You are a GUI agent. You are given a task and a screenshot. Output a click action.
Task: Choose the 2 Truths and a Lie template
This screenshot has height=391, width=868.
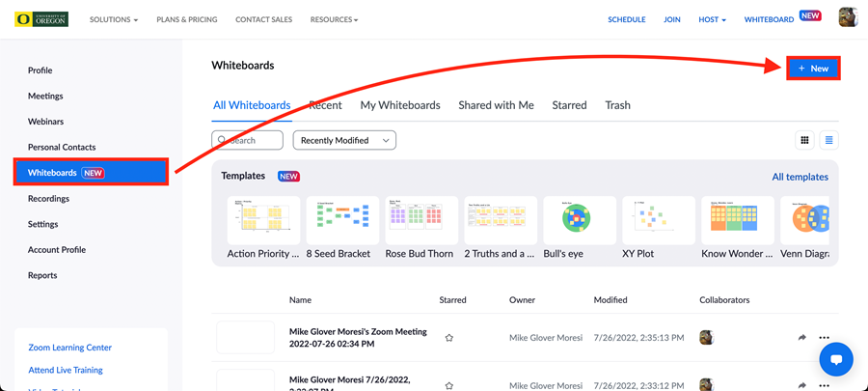[x=501, y=220]
